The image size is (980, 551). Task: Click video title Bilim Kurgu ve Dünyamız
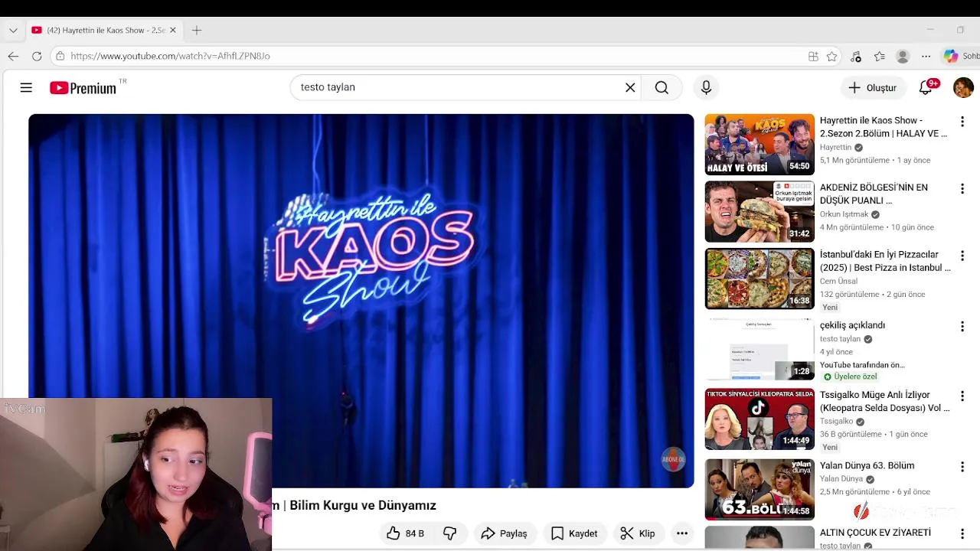[363, 505]
